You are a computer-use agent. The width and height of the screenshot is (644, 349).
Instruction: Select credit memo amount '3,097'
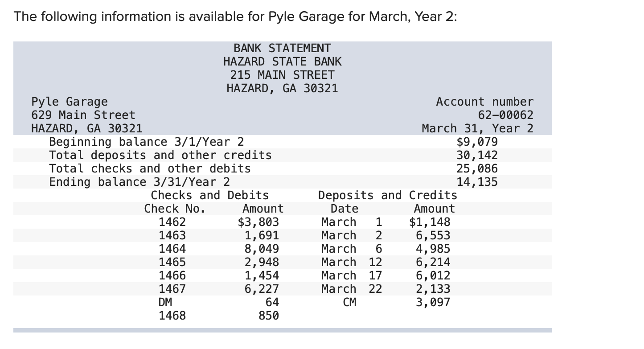click(x=433, y=302)
